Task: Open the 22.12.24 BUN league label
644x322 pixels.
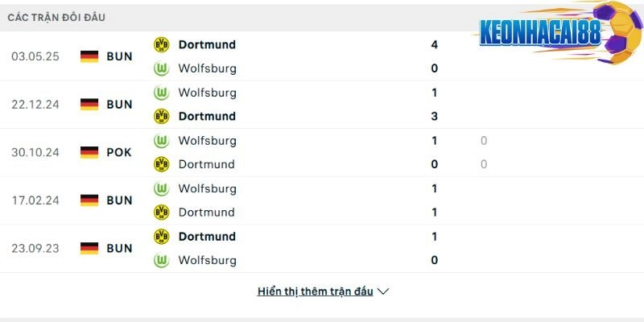Action: 119,104
